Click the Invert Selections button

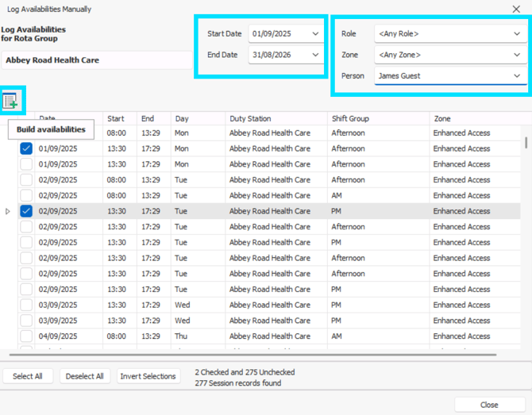click(x=148, y=376)
